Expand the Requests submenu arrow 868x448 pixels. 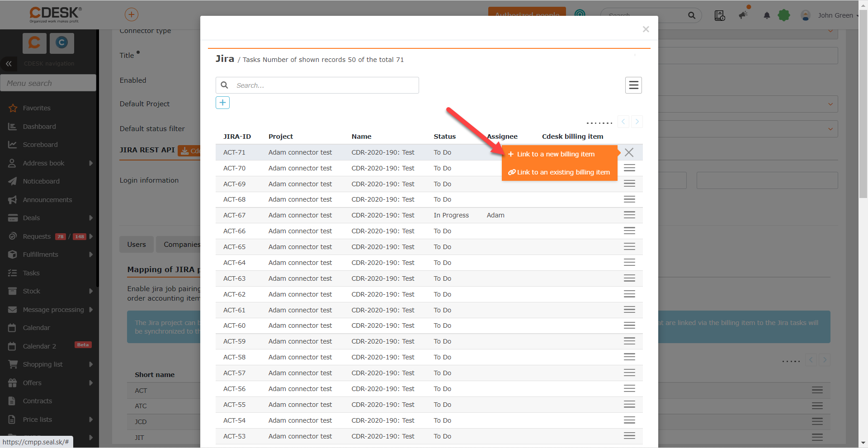pos(91,236)
